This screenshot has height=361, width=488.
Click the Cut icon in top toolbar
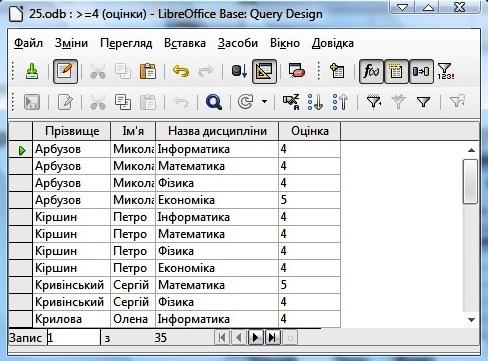pyautogui.click(x=98, y=71)
